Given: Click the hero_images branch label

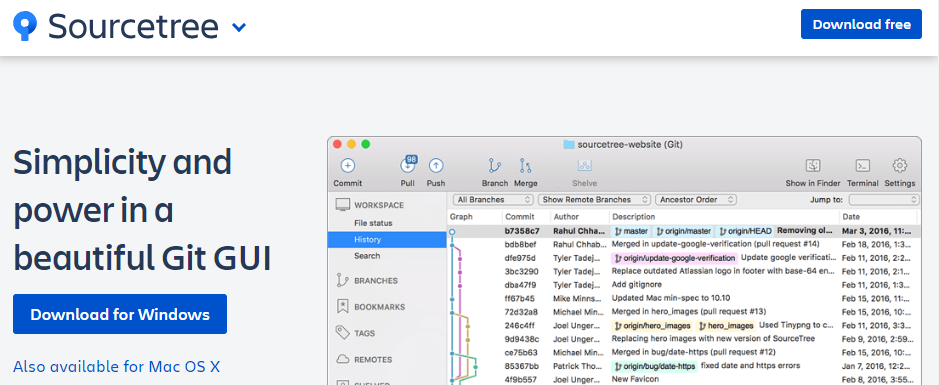Looking at the screenshot, I should point(726,326).
